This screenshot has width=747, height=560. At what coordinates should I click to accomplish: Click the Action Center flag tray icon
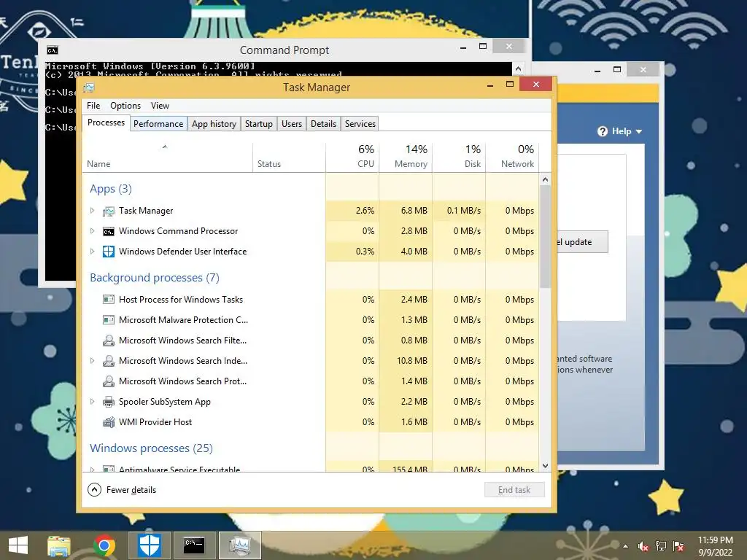click(x=678, y=546)
